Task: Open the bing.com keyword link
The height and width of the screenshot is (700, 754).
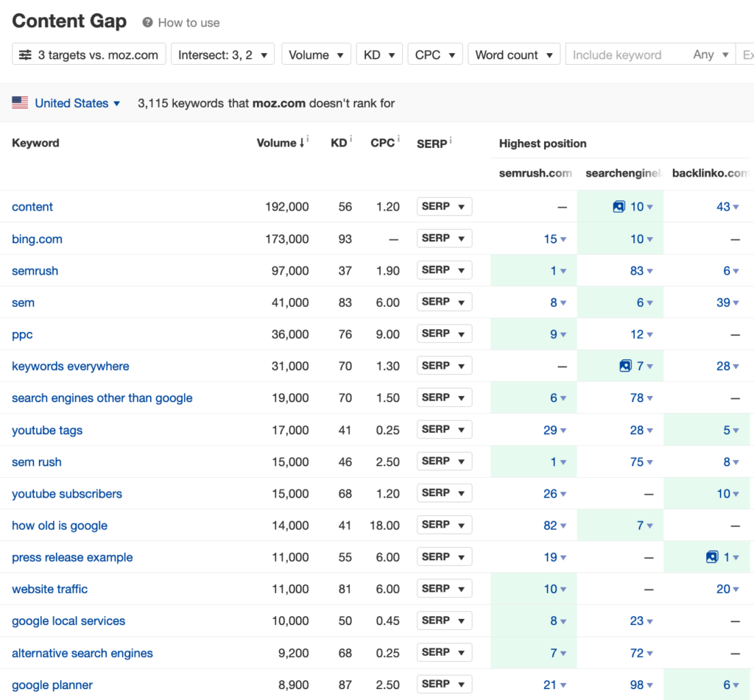Action: point(37,239)
